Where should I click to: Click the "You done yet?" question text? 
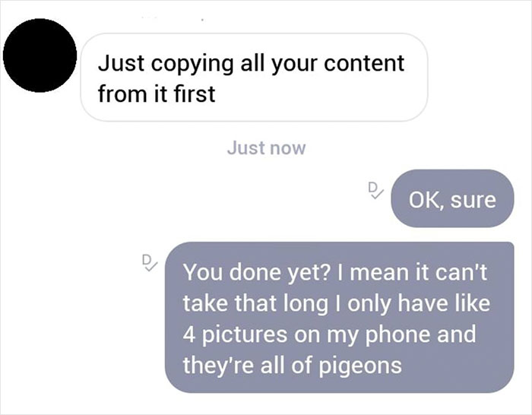point(242,271)
